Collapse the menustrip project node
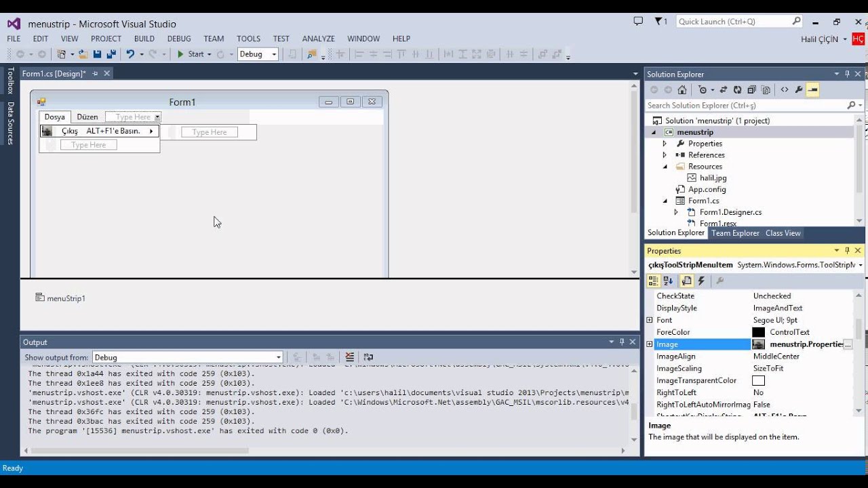The image size is (868, 488). click(x=654, y=132)
